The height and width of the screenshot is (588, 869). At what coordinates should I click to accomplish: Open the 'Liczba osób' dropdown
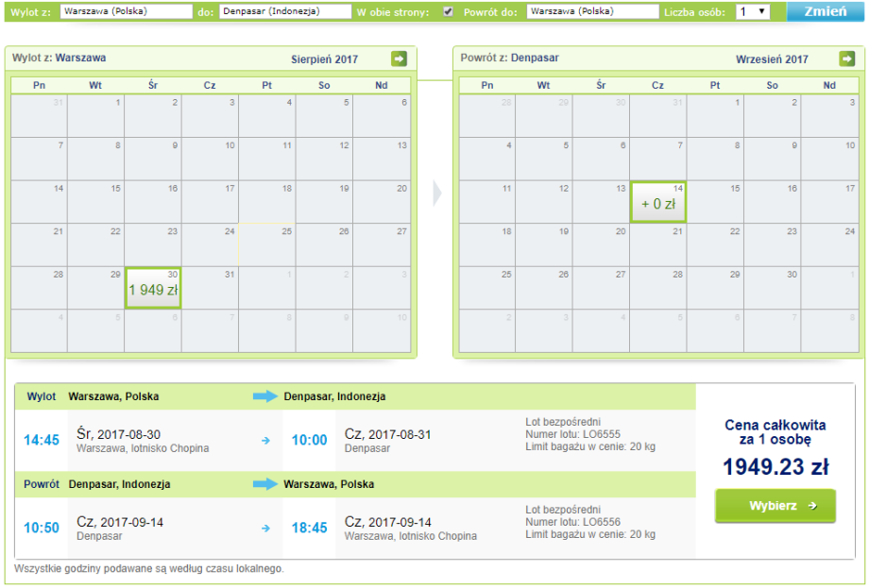[752, 12]
